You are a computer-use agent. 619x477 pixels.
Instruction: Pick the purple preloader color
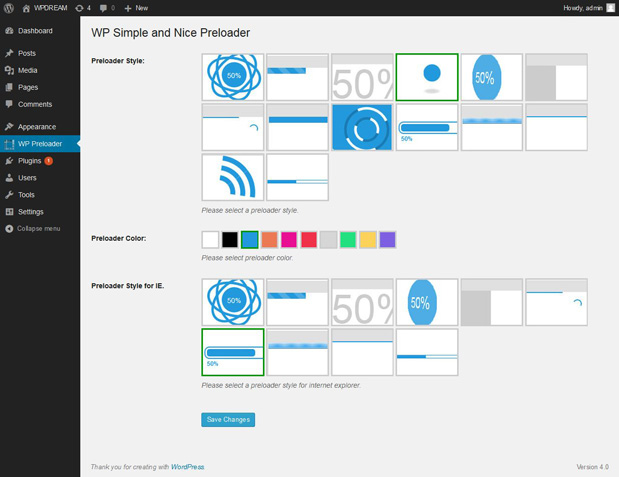point(388,240)
